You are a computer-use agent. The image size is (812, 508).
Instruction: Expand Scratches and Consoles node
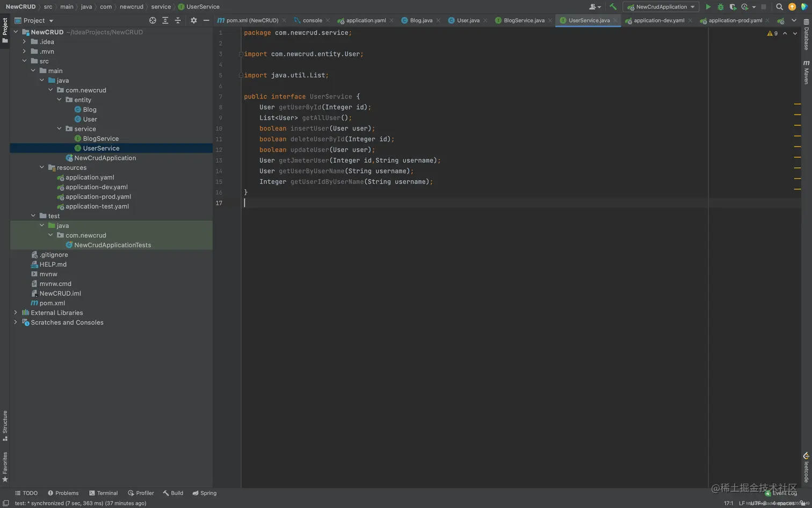(x=16, y=323)
